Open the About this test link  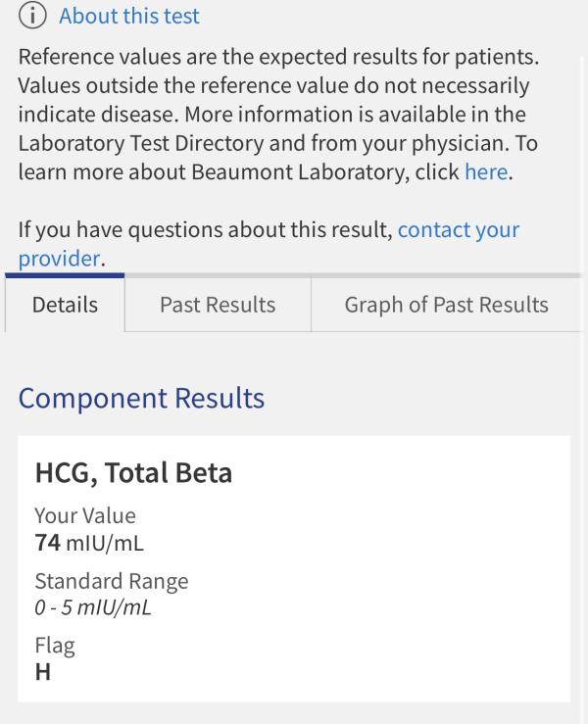[x=129, y=16]
